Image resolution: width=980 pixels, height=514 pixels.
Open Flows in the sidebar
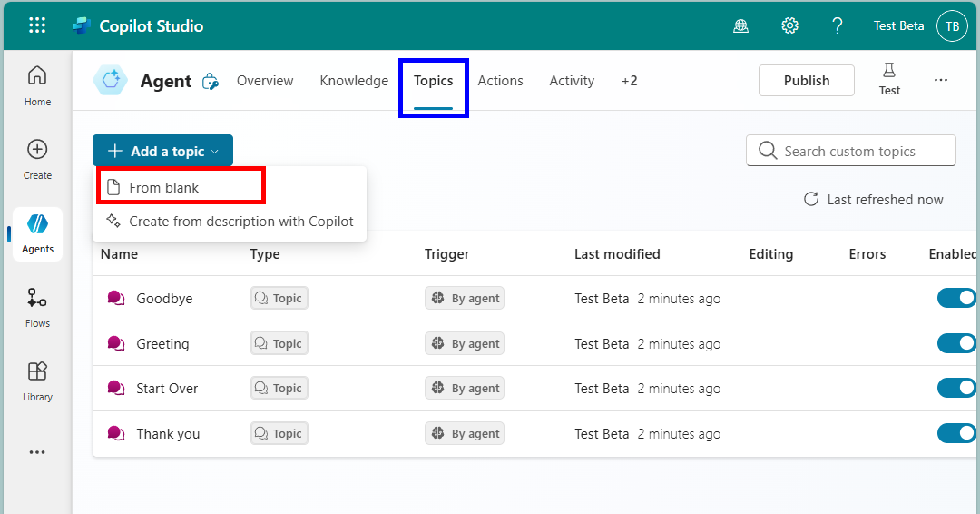[x=37, y=308]
